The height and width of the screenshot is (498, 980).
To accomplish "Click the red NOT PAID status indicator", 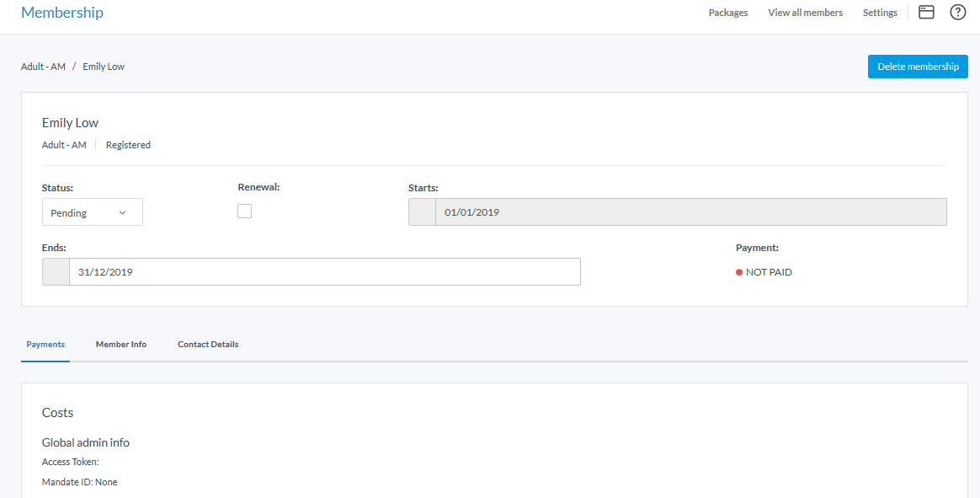I will point(739,272).
